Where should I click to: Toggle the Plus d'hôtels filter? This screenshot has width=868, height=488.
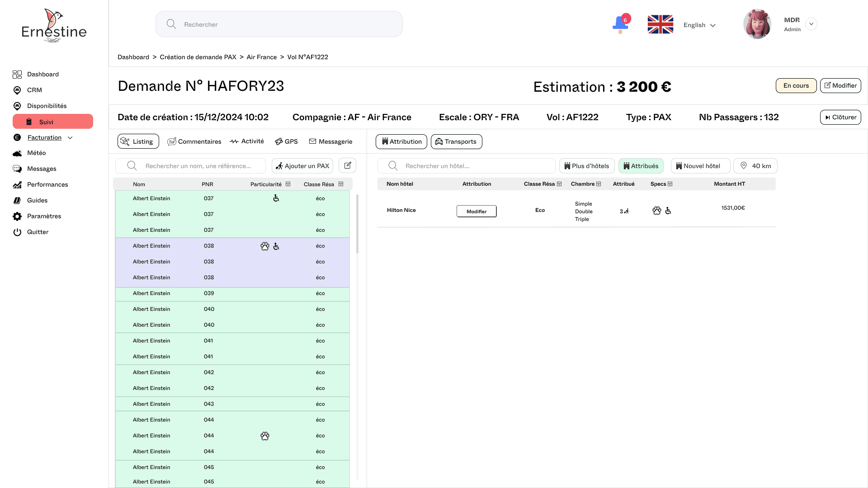pyautogui.click(x=586, y=166)
